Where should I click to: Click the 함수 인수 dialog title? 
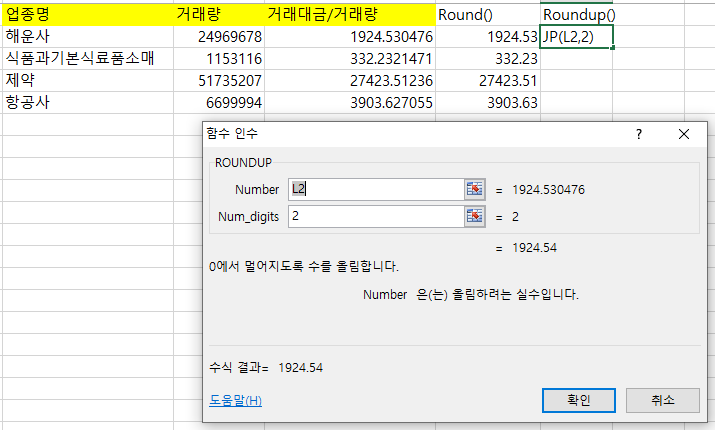point(232,133)
